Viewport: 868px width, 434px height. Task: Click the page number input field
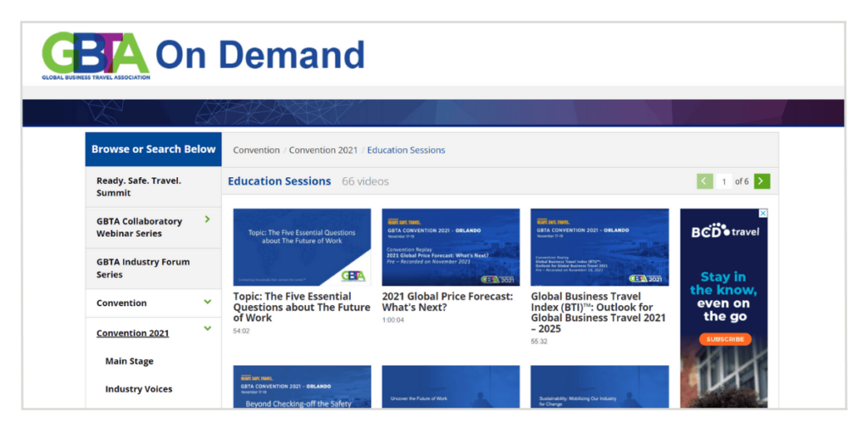[724, 181]
